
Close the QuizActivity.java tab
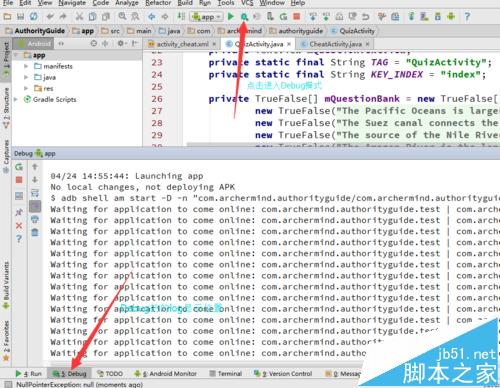click(289, 44)
